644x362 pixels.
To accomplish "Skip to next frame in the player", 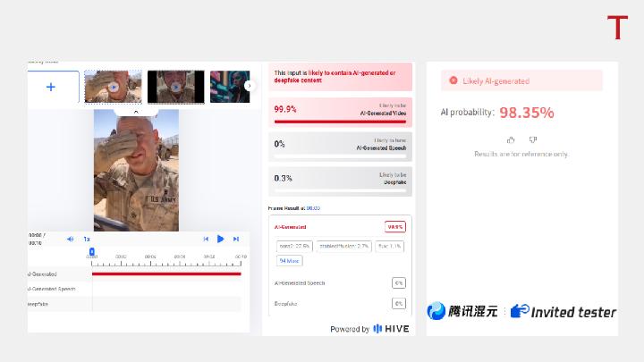I will click(x=236, y=239).
